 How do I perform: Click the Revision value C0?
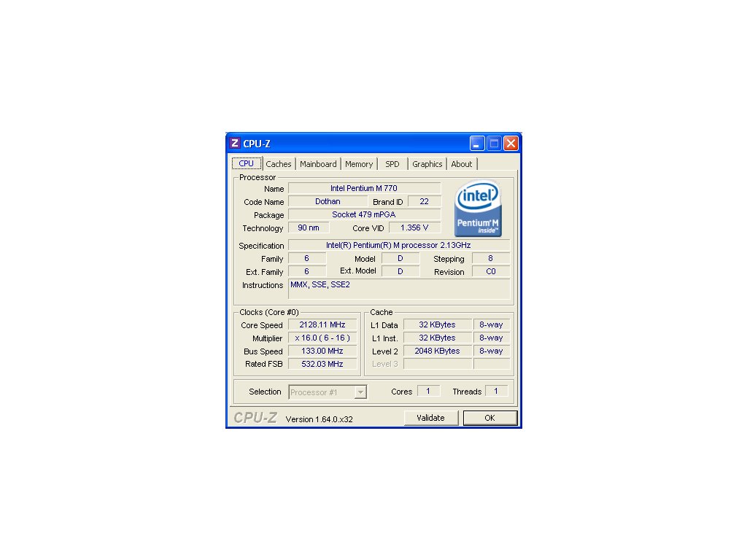491,271
